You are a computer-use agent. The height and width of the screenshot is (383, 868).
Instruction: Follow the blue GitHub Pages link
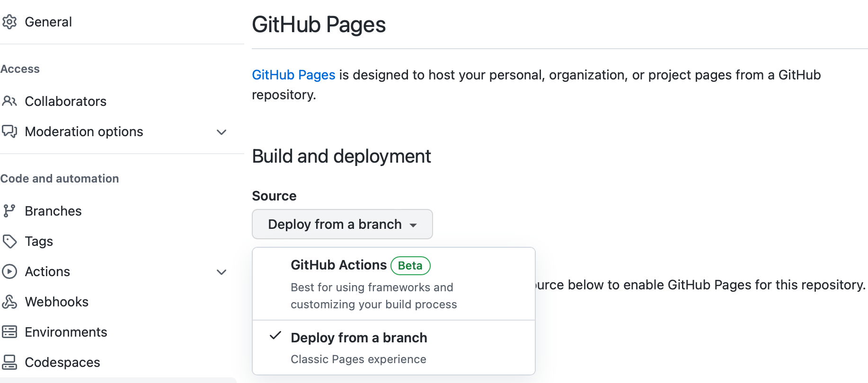click(293, 75)
